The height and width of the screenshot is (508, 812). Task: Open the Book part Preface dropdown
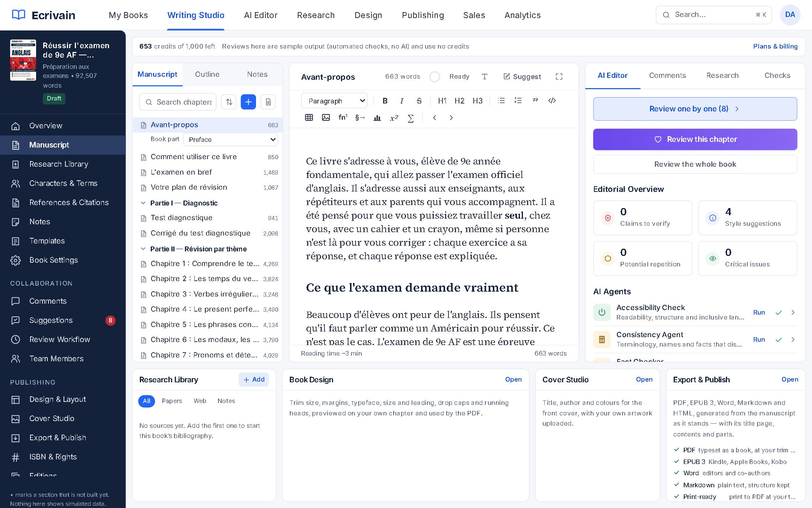[230, 140]
